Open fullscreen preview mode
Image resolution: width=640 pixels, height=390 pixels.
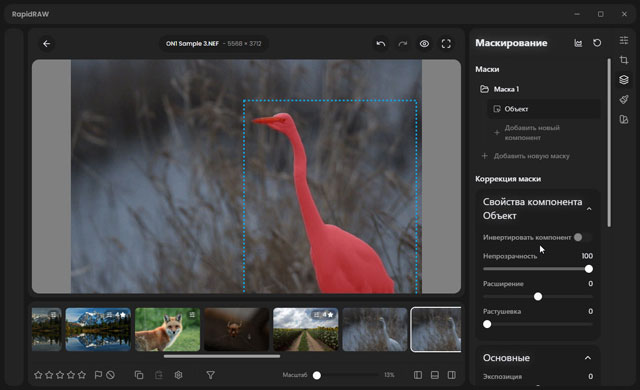point(446,44)
